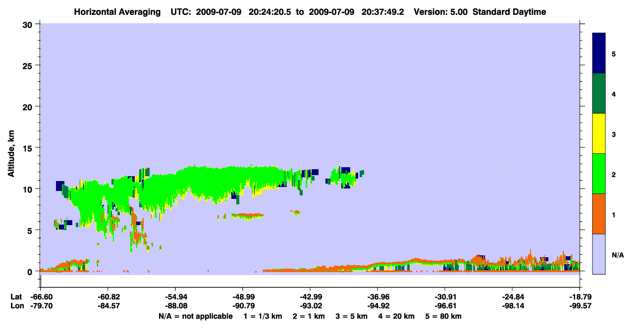Click the legend text '2 = 1 km'
The height and width of the screenshot is (330, 644).
pos(308,316)
